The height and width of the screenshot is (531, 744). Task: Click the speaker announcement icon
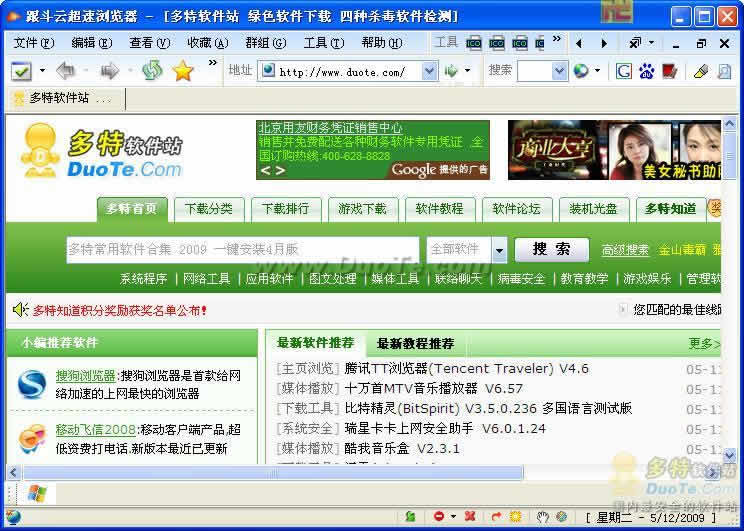(x=20, y=310)
